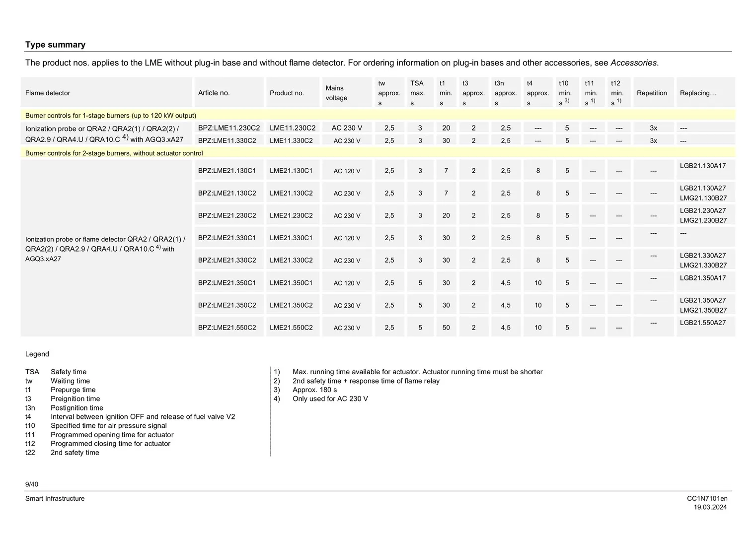Click footnote "Only used for AC 230 V"
This screenshot has width=756, height=534.
coord(330,399)
